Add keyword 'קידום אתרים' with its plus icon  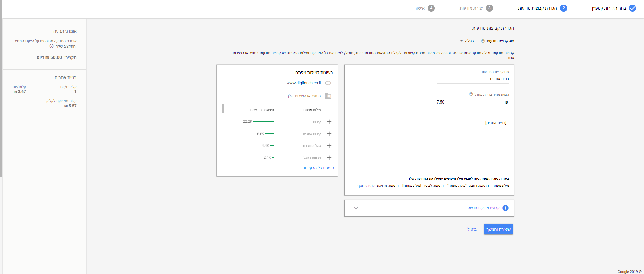[329, 134]
